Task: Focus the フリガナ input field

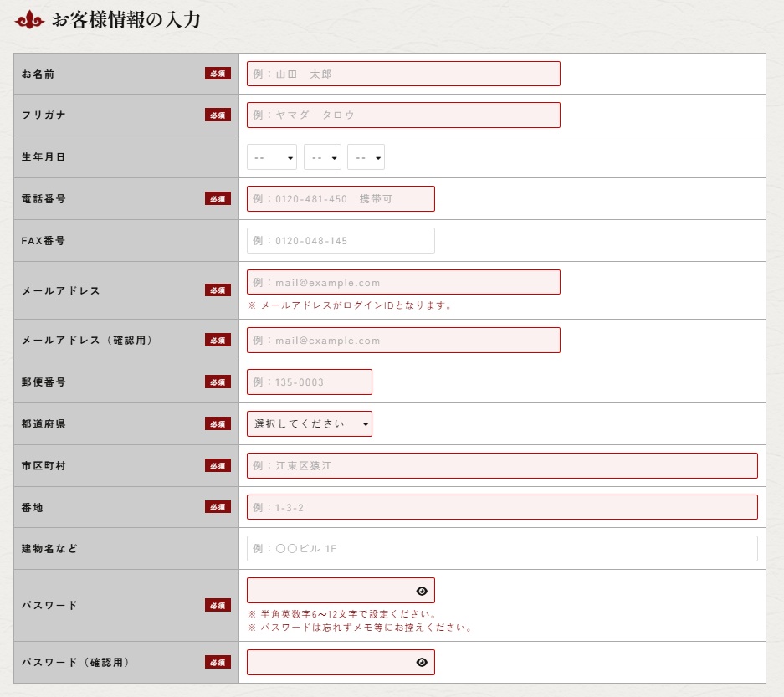Action: (402, 115)
